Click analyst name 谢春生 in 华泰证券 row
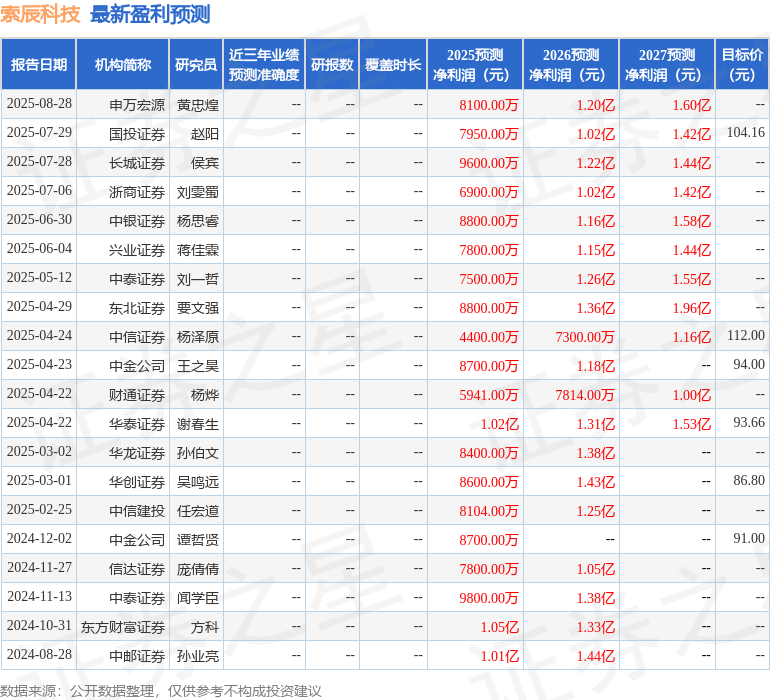Viewport: 770px width, 700px height. (x=198, y=424)
